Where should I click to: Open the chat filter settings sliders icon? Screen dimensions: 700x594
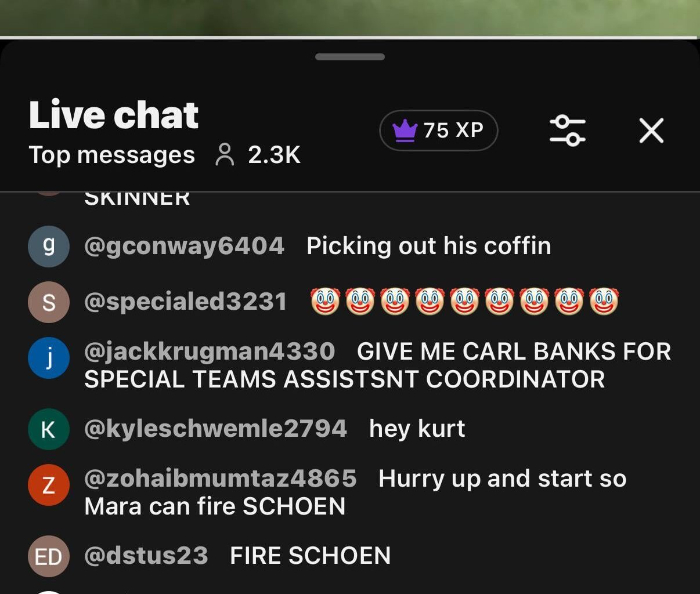(x=567, y=131)
